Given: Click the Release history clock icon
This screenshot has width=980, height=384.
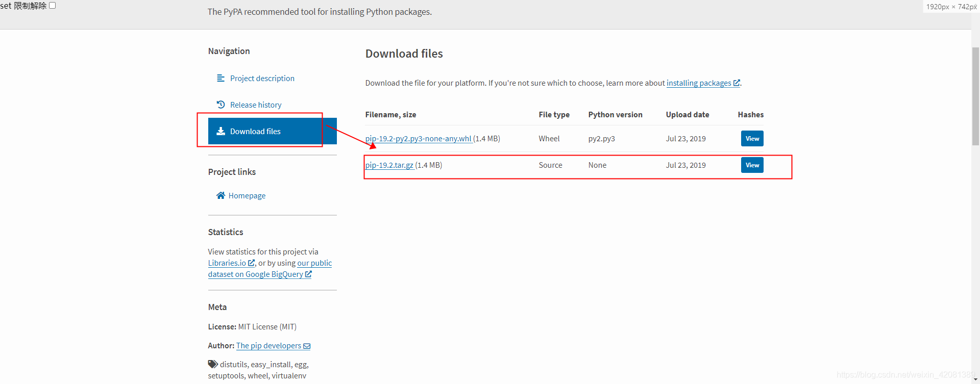Looking at the screenshot, I should tap(220, 105).
